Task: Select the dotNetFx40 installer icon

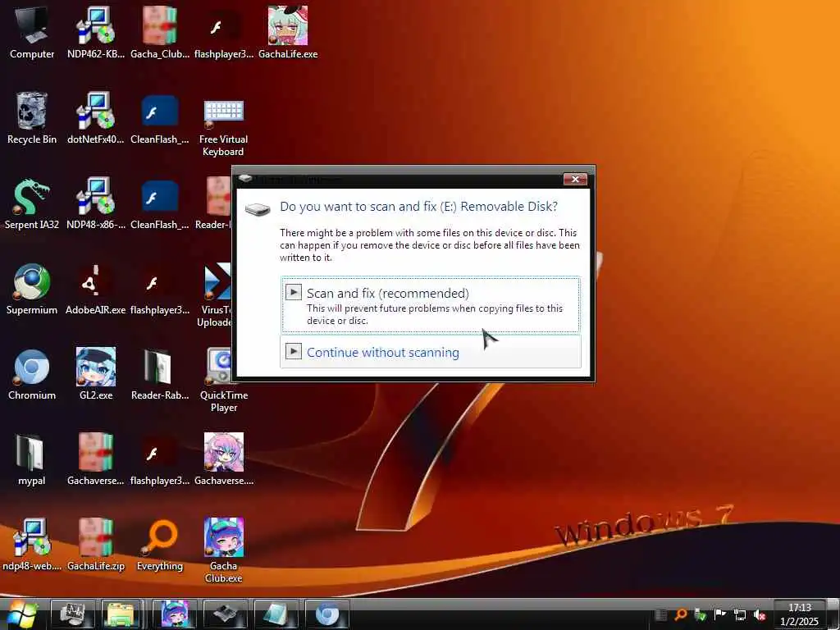Action: [x=95, y=118]
